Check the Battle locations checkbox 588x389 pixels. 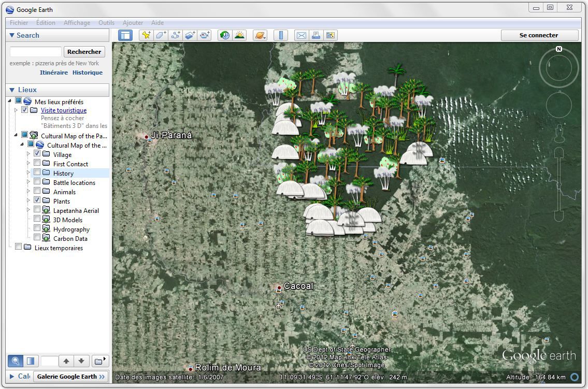click(37, 181)
